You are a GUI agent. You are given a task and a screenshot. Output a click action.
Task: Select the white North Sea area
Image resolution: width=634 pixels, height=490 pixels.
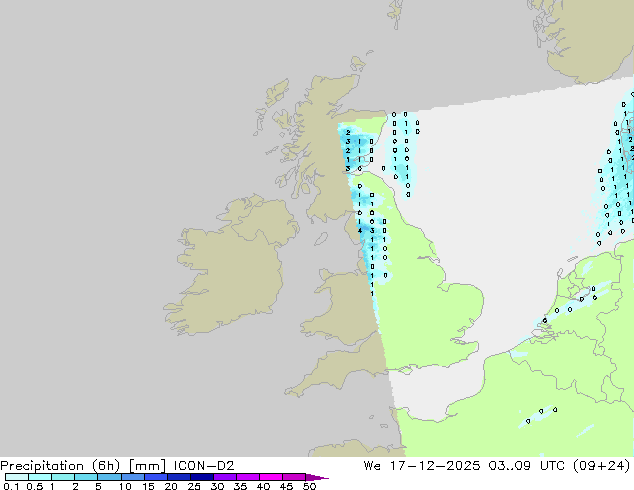pos(500,200)
